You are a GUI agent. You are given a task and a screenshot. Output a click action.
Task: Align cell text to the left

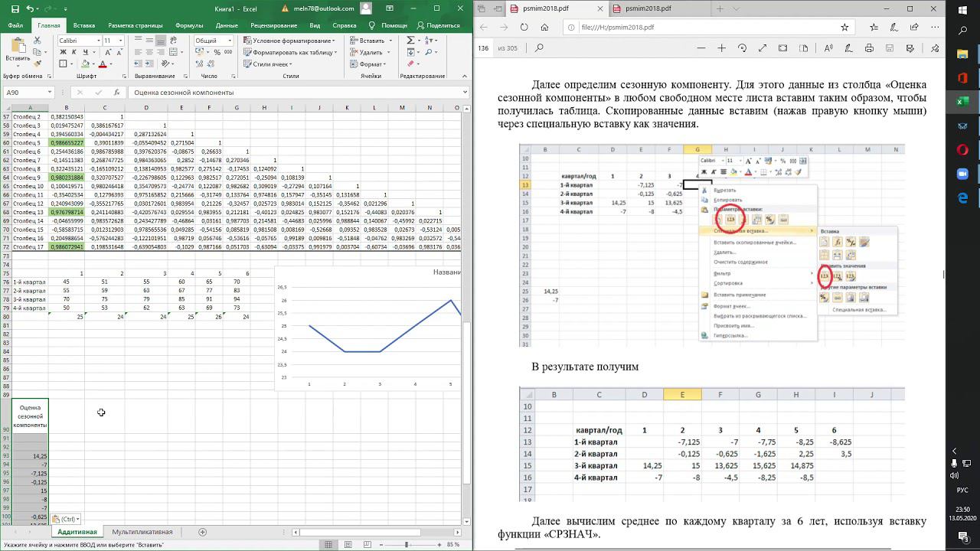[139, 52]
